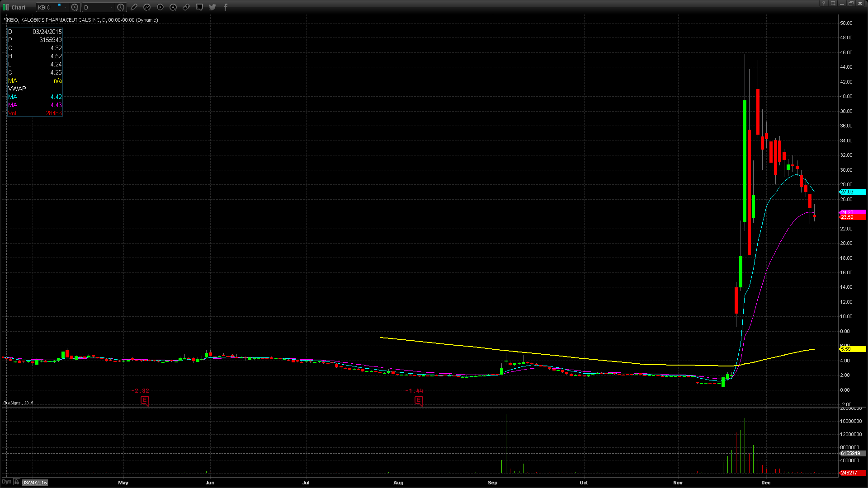Image resolution: width=868 pixels, height=488 pixels.
Task: Click the symbol settings gear icon
Action: [75, 7]
